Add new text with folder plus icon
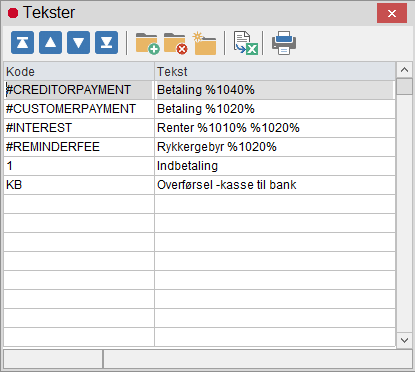This screenshot has width=415, height=372. pyautogui.click(x=147, y=43)
